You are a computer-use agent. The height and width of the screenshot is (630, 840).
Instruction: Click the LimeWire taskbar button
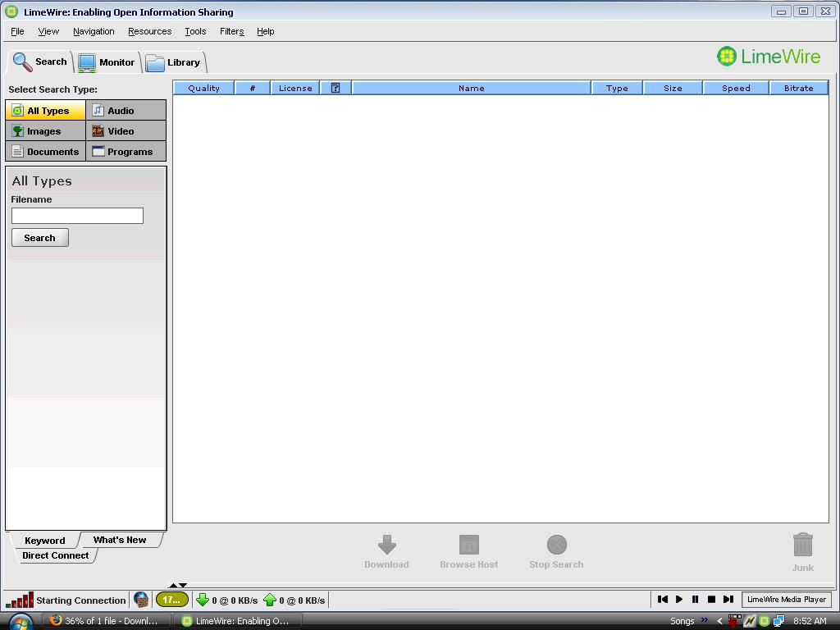pos(236,621)
